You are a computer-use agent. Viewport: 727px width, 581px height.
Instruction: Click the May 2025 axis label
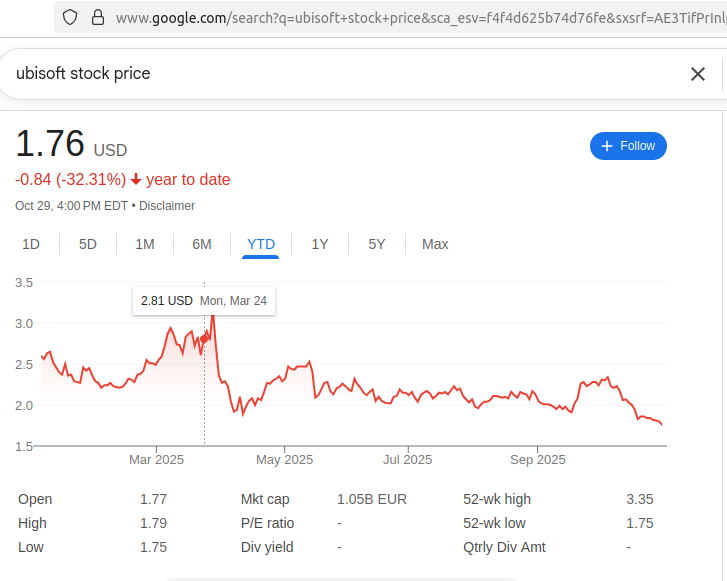tap(285, 460)
